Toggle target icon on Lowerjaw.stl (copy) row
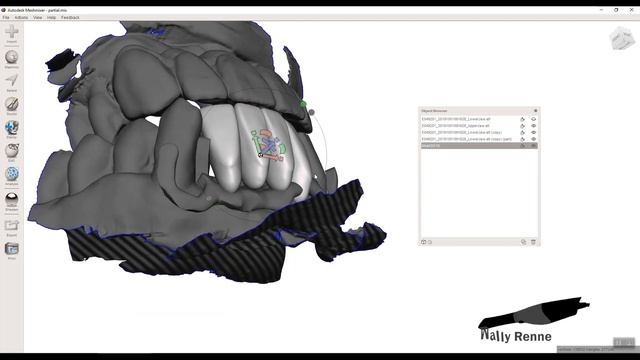This screenshot has width=640, height=360. [522, 132]
